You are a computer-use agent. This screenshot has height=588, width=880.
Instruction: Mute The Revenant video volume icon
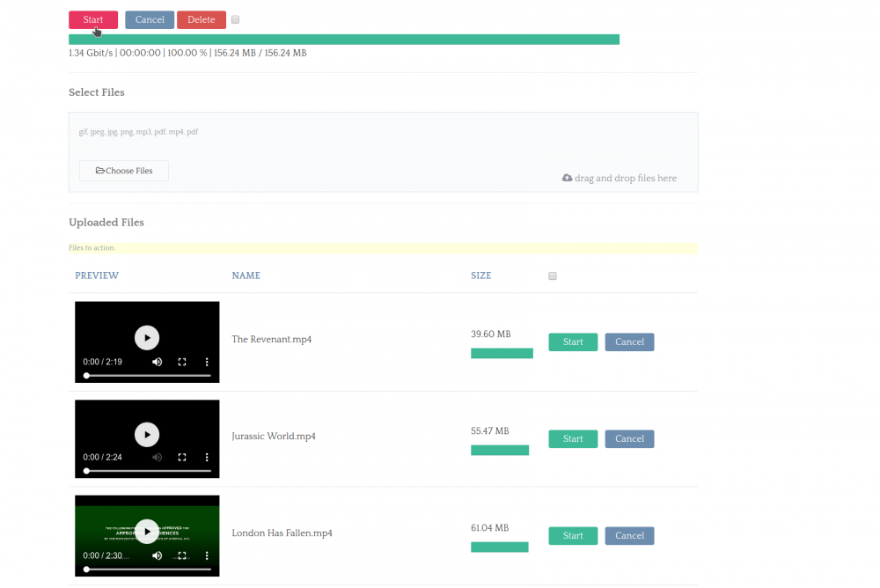tap(158, 362)
